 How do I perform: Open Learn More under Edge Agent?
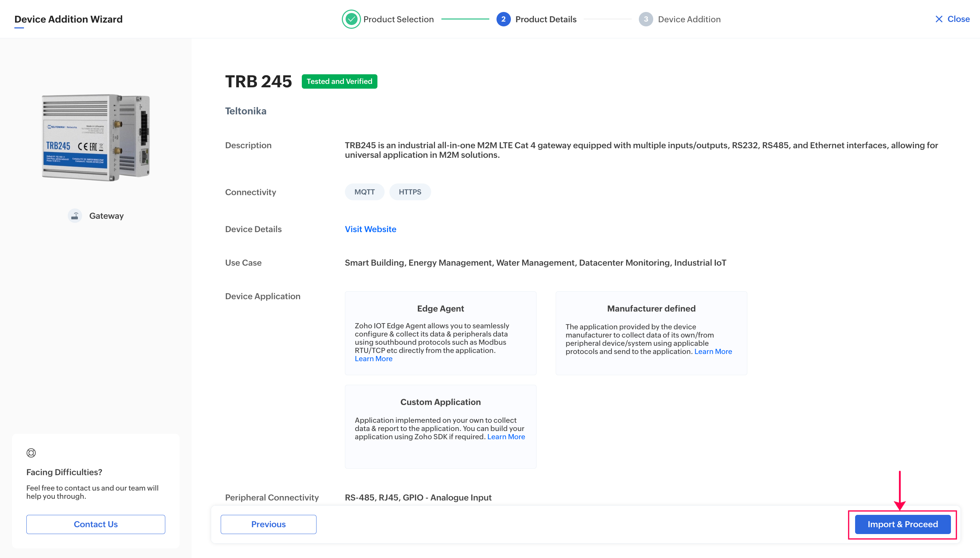point(373,359)
